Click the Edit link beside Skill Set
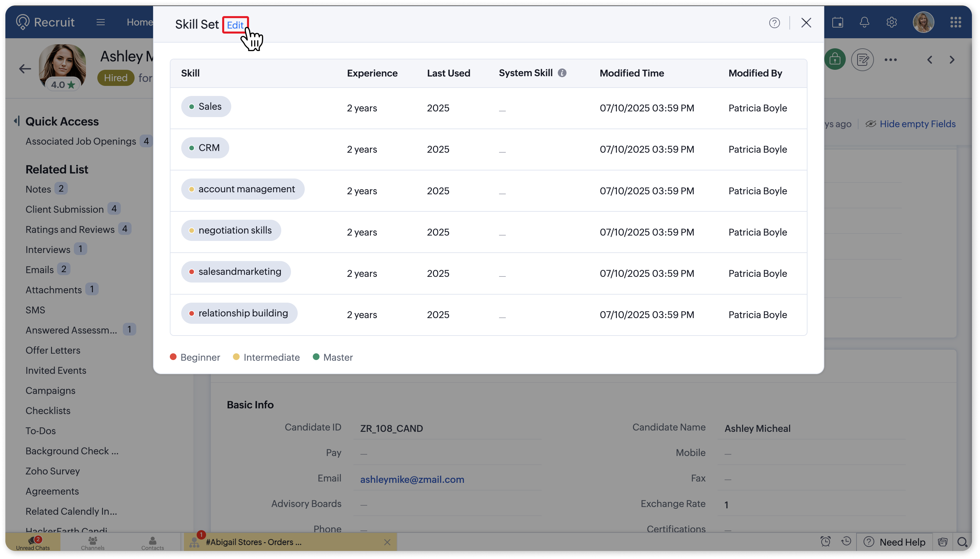 pos(235,25)
